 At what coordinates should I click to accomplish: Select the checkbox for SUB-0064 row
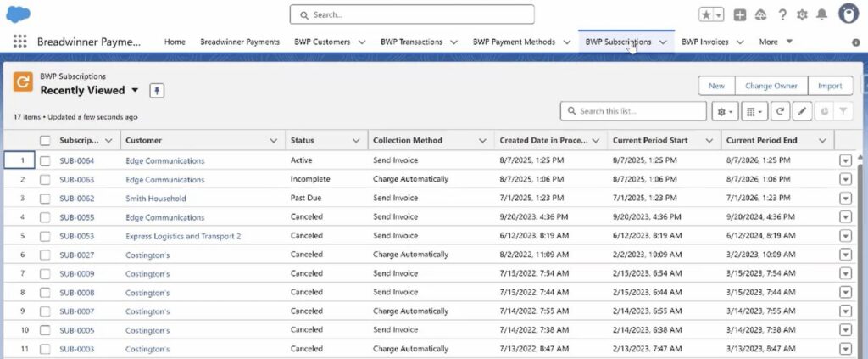tap(45, 160)
